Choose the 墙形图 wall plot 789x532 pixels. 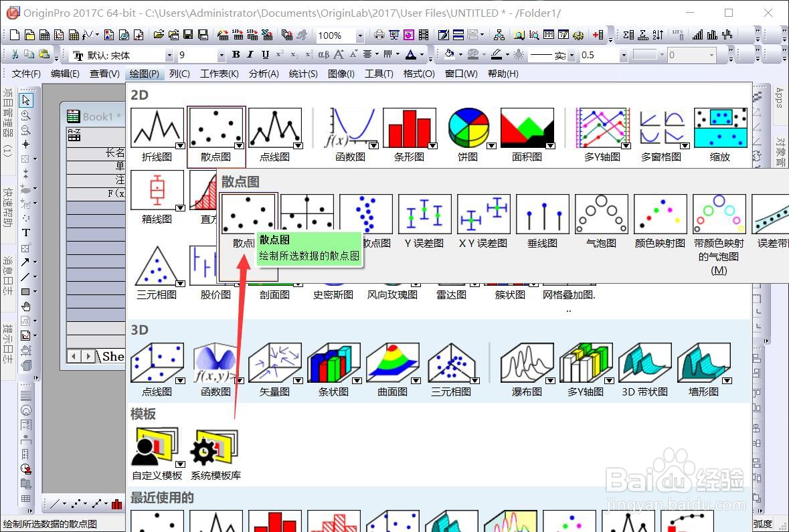[703, 363]
